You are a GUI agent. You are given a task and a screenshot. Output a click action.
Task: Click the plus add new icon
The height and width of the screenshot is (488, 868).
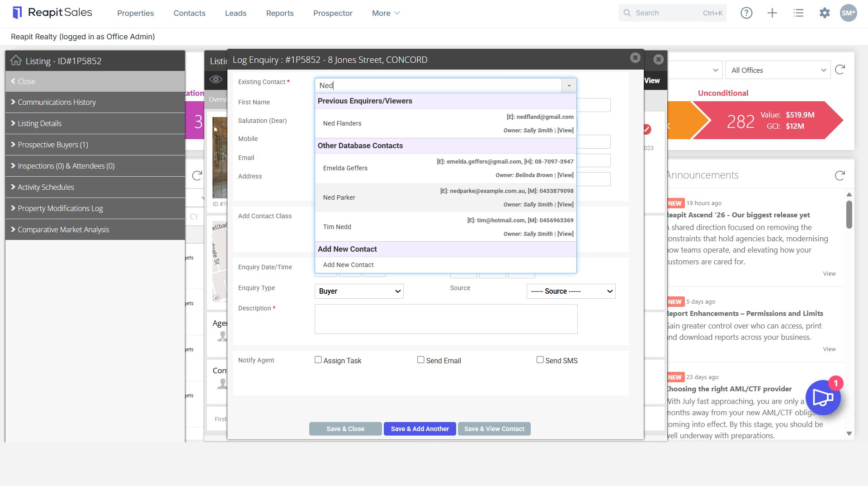772,13
